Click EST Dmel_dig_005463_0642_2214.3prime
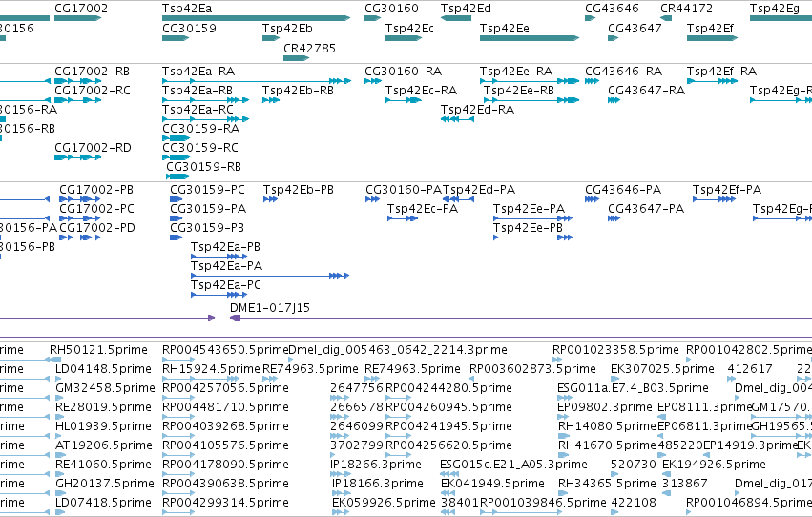This screenshot has height=517, width=812. [x=398, y=350]
